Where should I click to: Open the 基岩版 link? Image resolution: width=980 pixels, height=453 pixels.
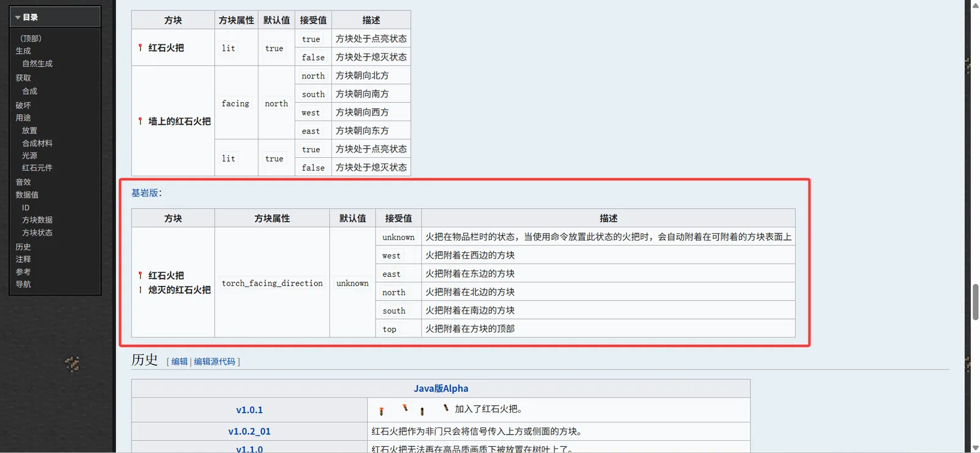145,193
